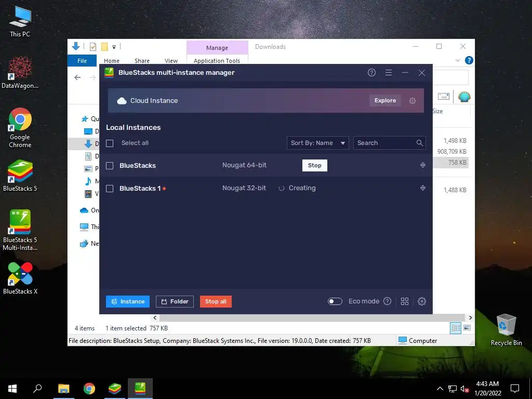Click the taskbar clock 4:43 AM

point(487,384)
